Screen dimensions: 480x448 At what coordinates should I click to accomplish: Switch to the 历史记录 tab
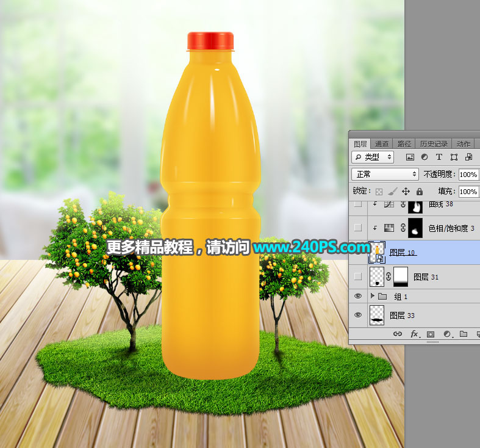tap(434, 144)
